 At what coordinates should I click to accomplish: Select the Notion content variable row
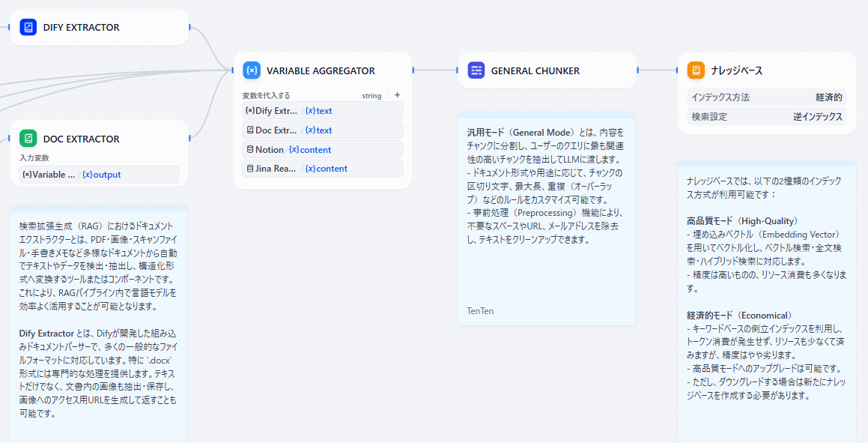322,149
